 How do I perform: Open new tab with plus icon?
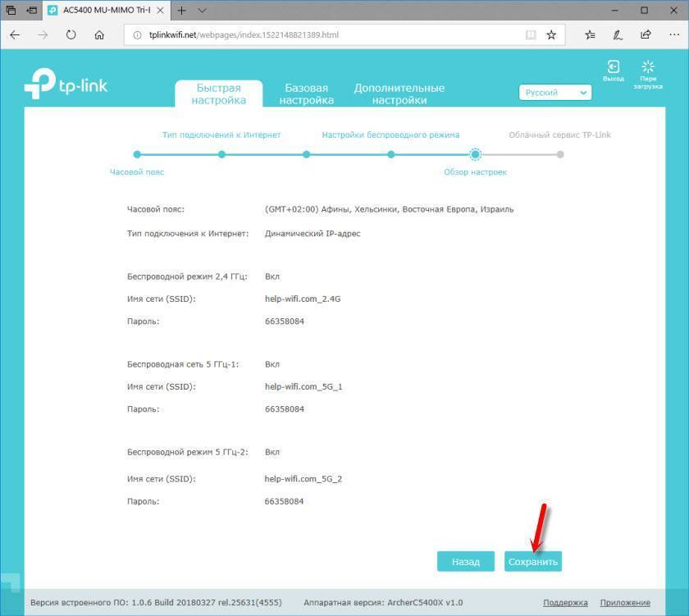click(x=181, y=10)
